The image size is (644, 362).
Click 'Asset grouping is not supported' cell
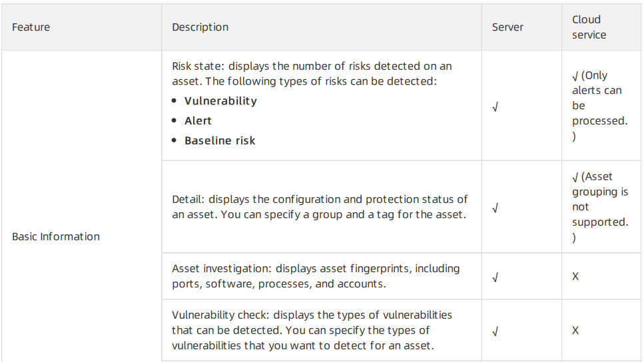coord(600,207)
